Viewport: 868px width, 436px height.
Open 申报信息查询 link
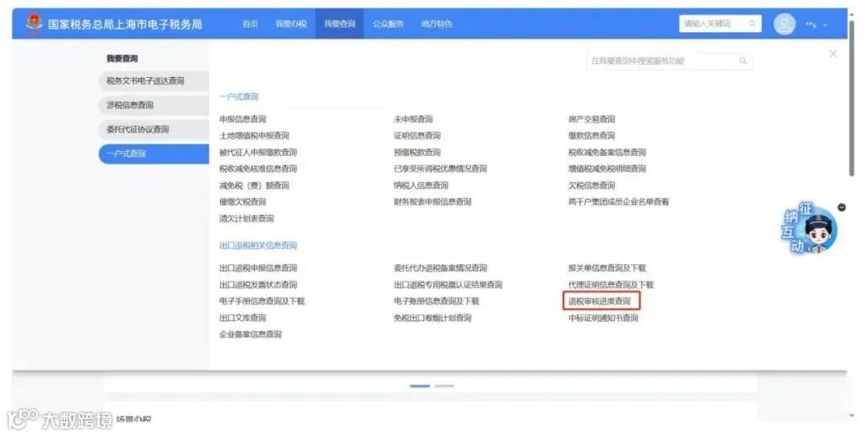(243, 119)
